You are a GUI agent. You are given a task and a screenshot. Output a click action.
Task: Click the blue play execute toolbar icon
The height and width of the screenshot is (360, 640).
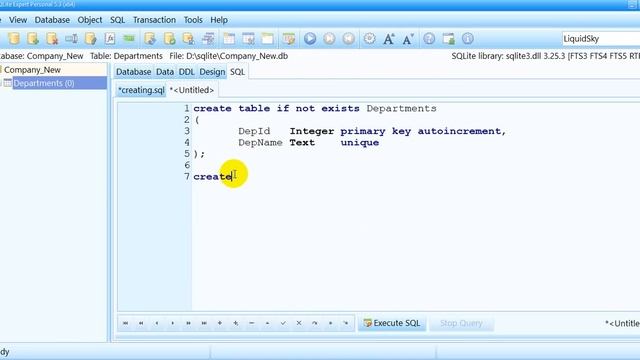point(310,39)
